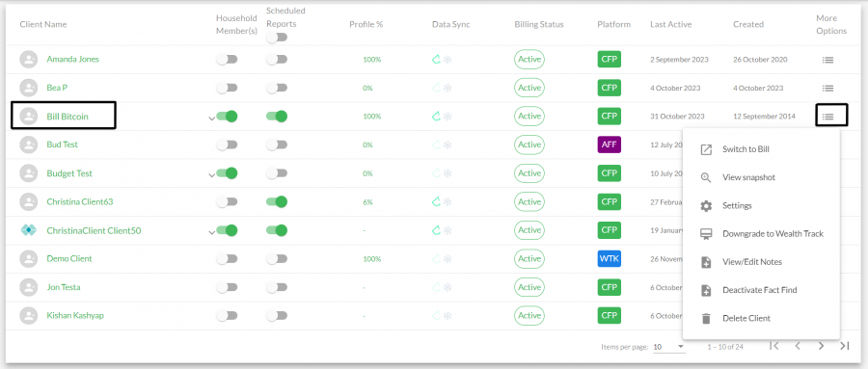Click Amanda Jones's avatar icon
The height and width of the screenshot is (369, 868).
pos(29,59)
